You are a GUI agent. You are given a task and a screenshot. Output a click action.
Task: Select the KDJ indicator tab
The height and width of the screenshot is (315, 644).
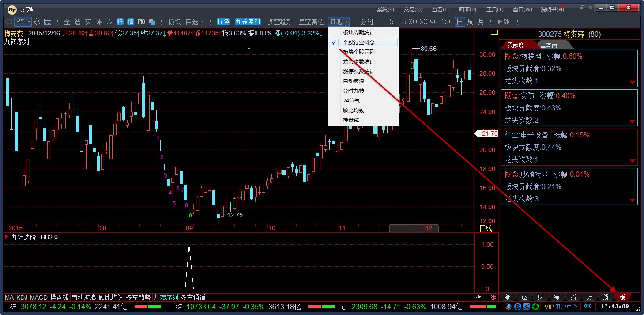[22, 298]
